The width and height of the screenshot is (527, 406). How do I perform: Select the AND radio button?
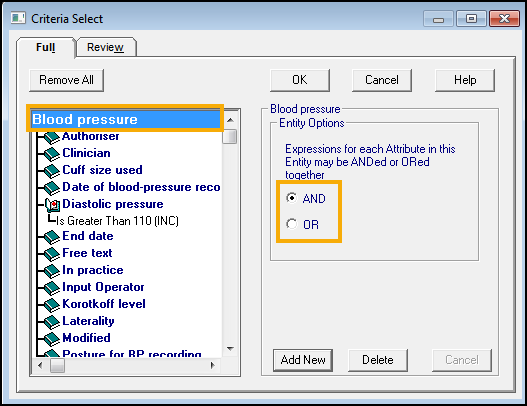(292, 198)
